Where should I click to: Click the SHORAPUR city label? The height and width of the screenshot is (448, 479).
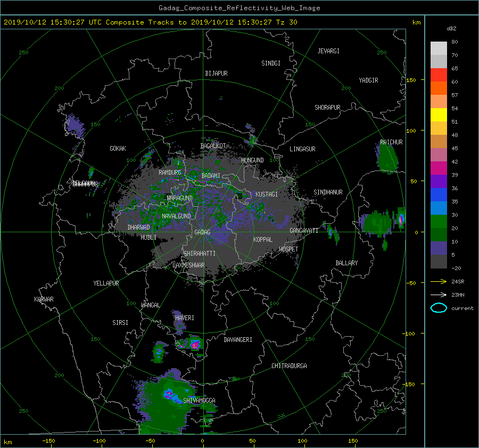click(x=327, y=107)
